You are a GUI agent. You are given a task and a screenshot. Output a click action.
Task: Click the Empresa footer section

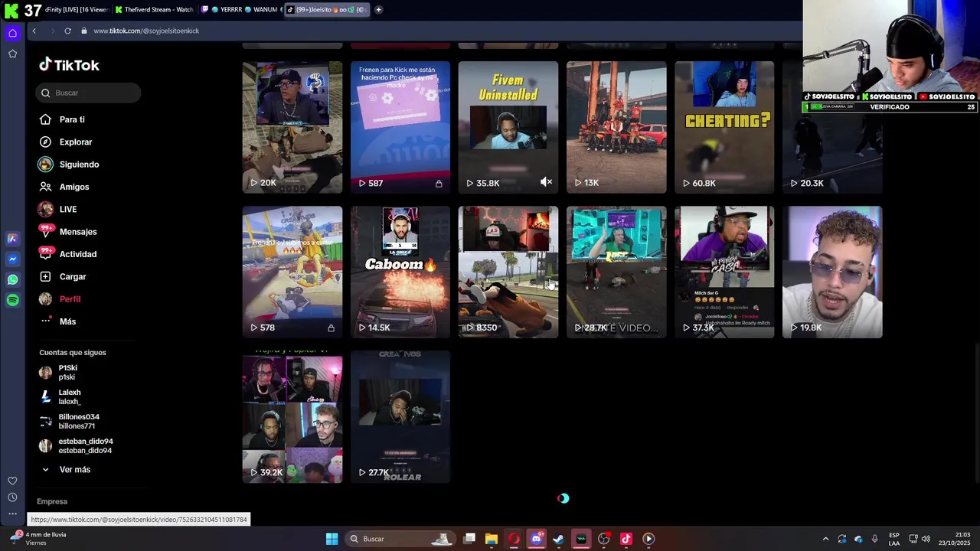[52, 501]
